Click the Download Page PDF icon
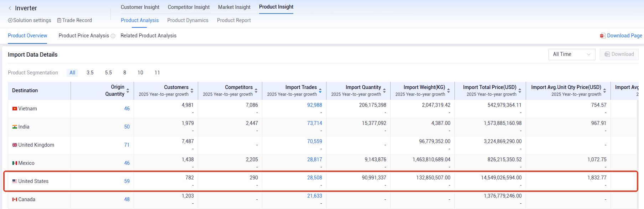Viewport: 644px width, 209px height. click(x=603, y=36)
